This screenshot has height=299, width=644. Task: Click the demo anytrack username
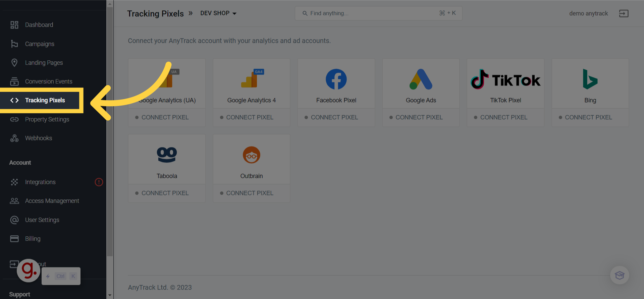coord(588,13)
